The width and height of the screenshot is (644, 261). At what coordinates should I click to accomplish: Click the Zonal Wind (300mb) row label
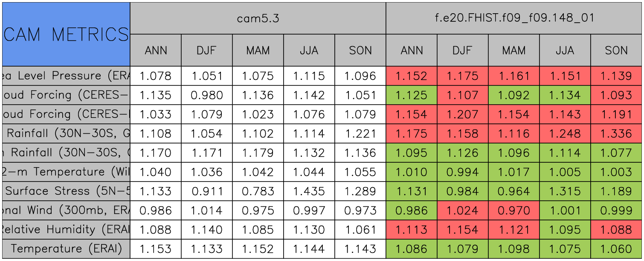pyautogui.click(x=66, y=211)
